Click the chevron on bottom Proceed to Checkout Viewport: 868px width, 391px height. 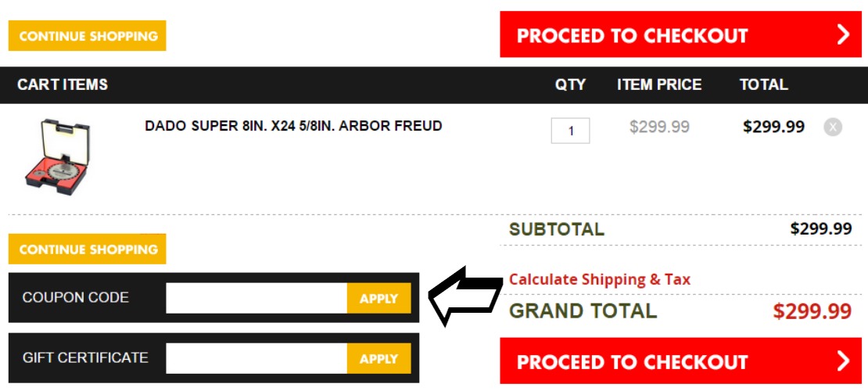point(843,361)
